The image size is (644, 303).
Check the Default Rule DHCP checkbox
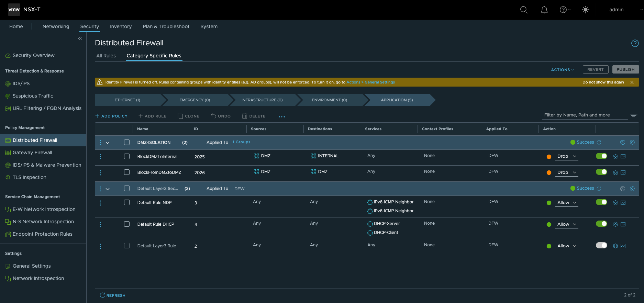[127, 224]
